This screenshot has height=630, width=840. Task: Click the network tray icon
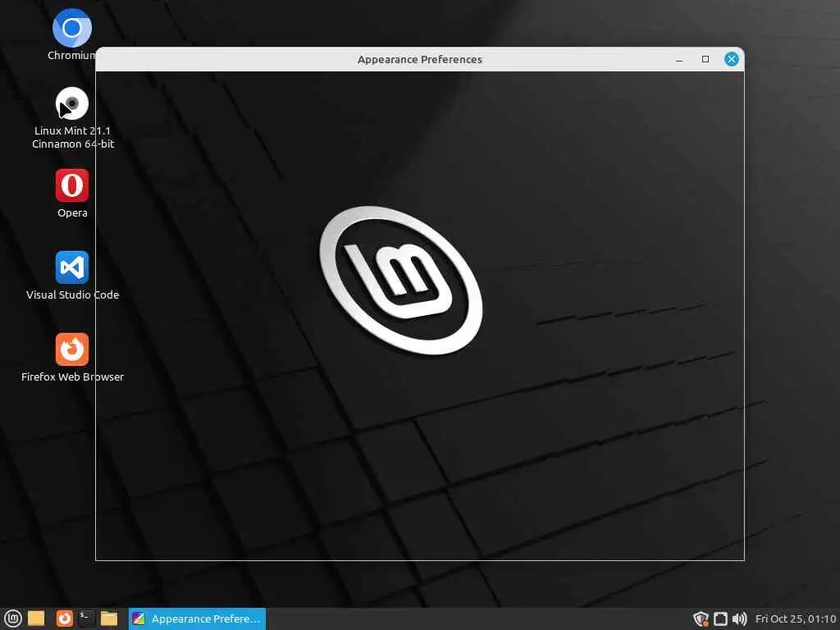tap(720, 619)
